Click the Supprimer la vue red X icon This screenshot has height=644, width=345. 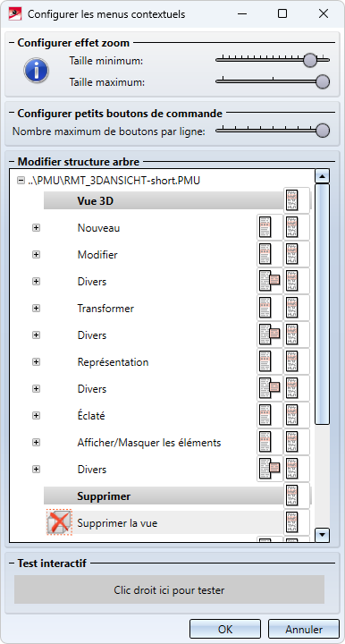pos(59,522)
